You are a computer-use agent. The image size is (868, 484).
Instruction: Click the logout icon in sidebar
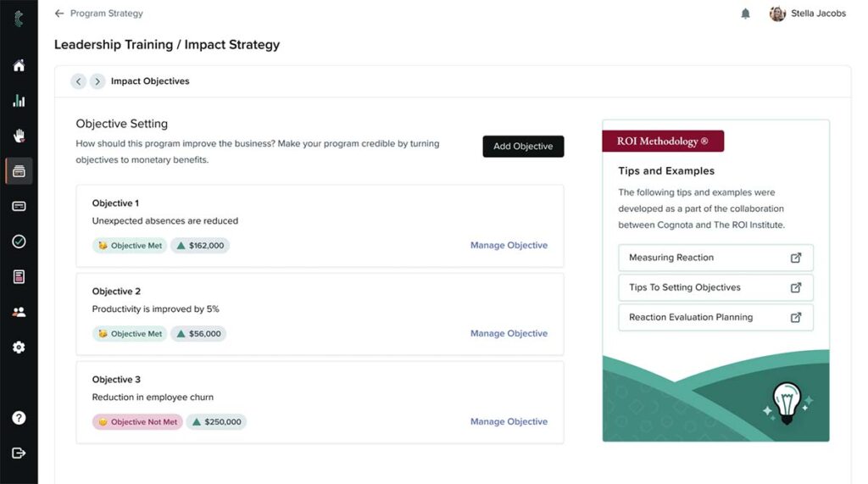point(19,453)
